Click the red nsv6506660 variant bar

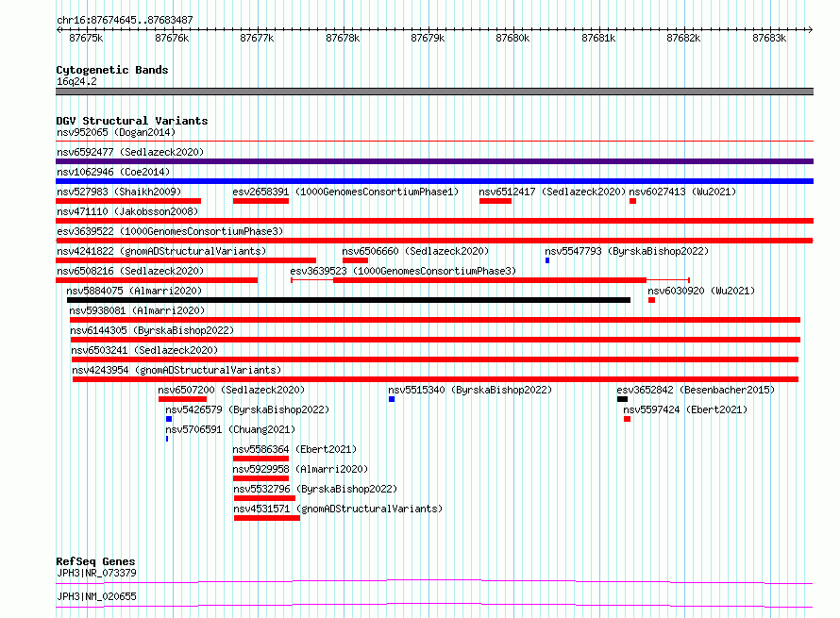pyautogui.click(x=355, y=260)
